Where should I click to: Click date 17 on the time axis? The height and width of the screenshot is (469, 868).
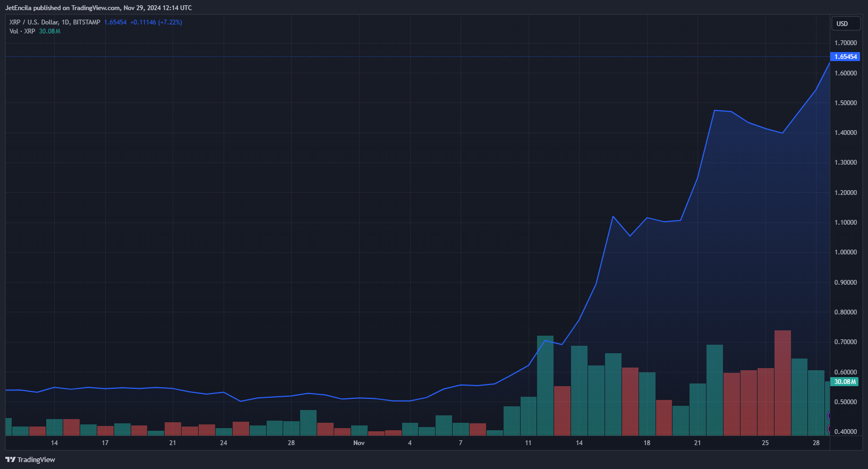coord(105,443)
